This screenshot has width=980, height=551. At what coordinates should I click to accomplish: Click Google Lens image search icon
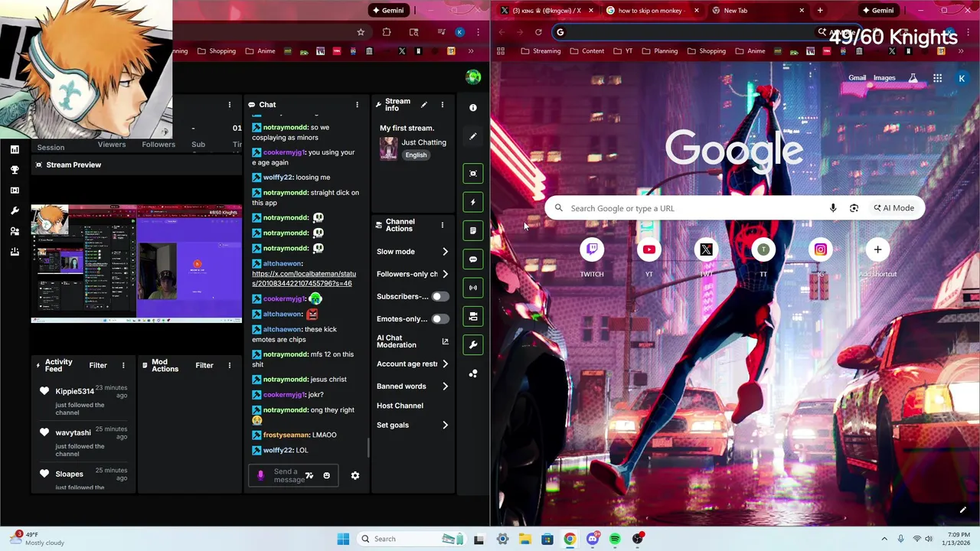(x=854, y=208)
